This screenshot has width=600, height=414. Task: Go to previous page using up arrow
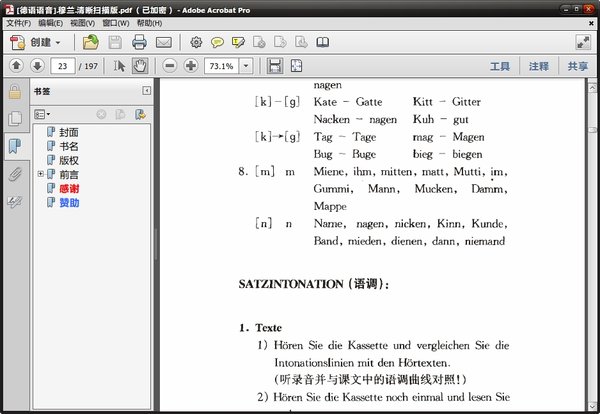(x=16, y=66)
